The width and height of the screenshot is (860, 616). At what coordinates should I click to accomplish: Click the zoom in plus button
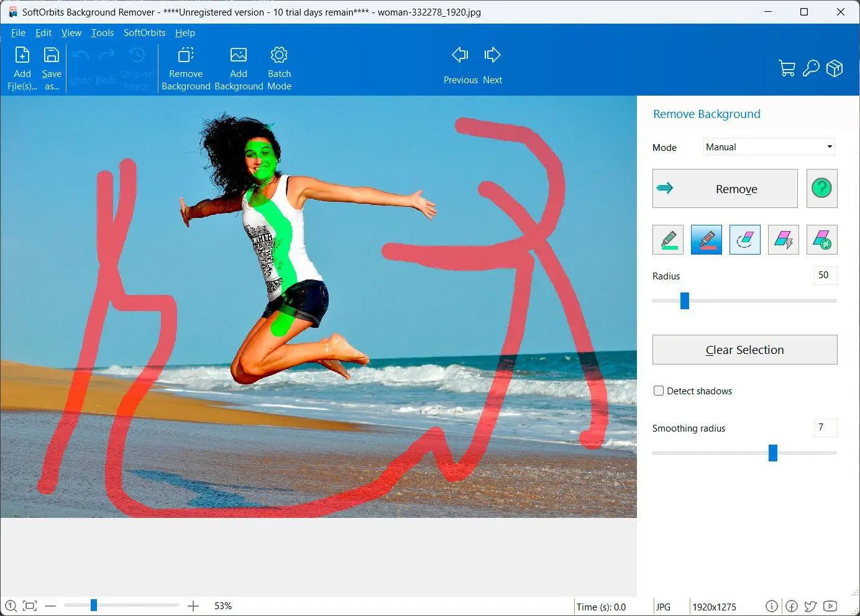coord(193,606)
